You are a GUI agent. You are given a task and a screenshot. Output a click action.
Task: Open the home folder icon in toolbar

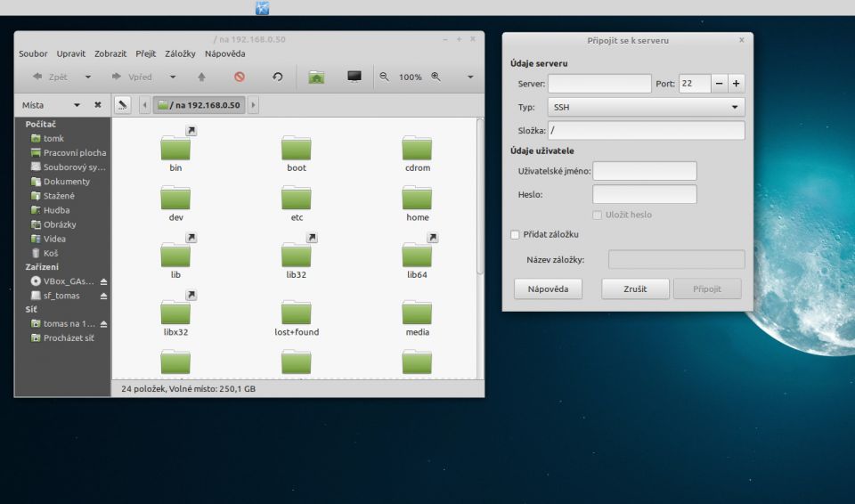316,77
